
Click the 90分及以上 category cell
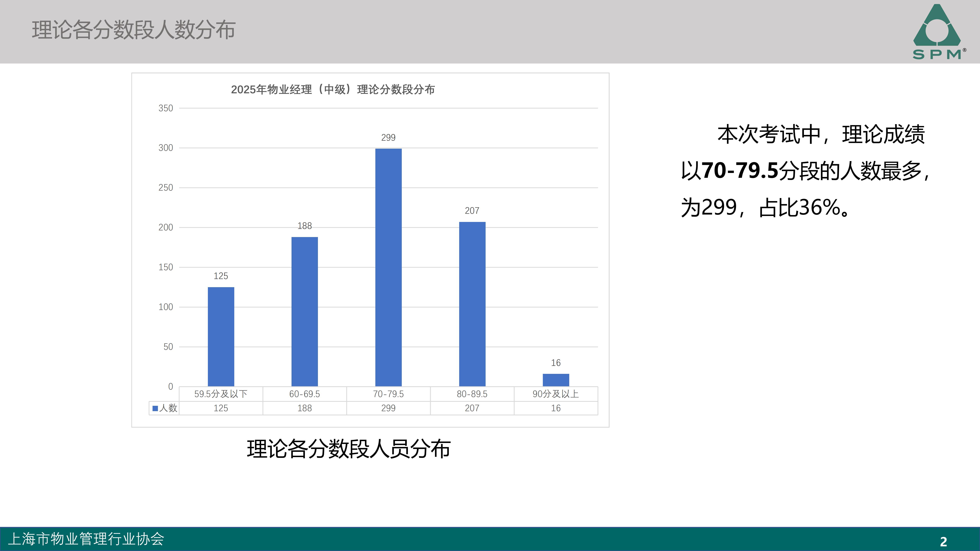555,394
